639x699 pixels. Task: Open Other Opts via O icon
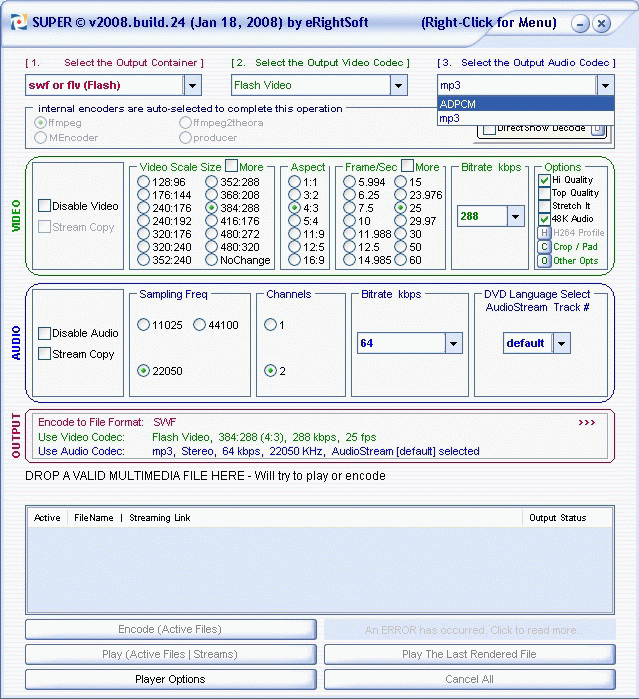coord(544,260)
